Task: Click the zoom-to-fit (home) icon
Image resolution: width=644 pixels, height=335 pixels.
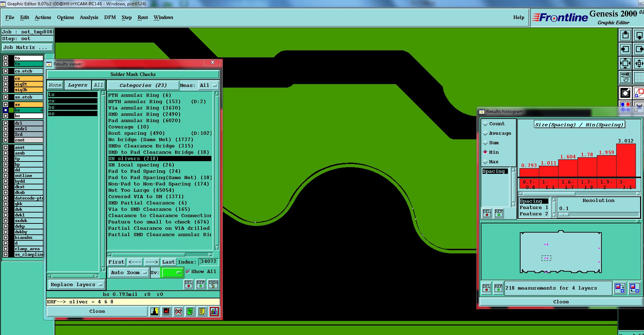Action: coord(625,63)
